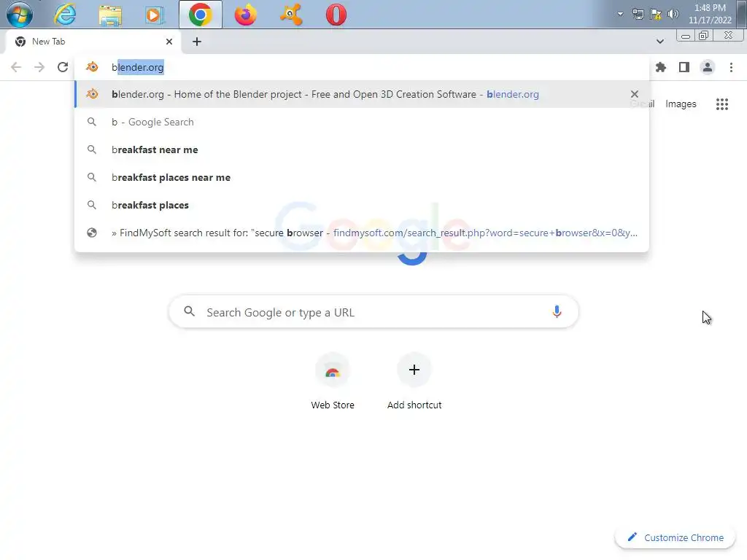Remove the blender.org suggestion with X
This screenshot has height=560, width=747.
[x=634, y=94]
